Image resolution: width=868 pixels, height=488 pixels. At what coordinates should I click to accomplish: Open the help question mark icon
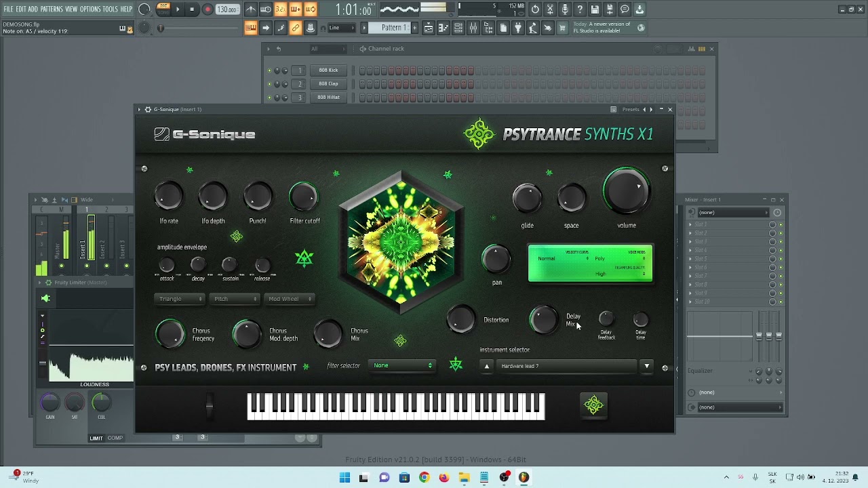coord(580,9)
